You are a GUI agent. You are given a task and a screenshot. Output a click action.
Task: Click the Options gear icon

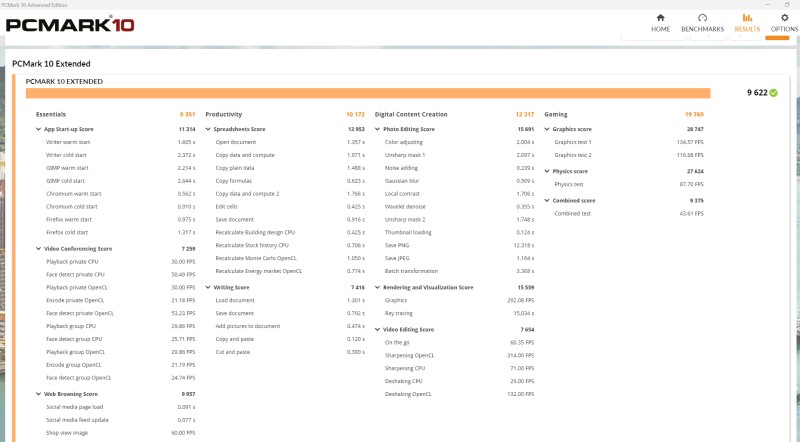(x=784, y=18)
